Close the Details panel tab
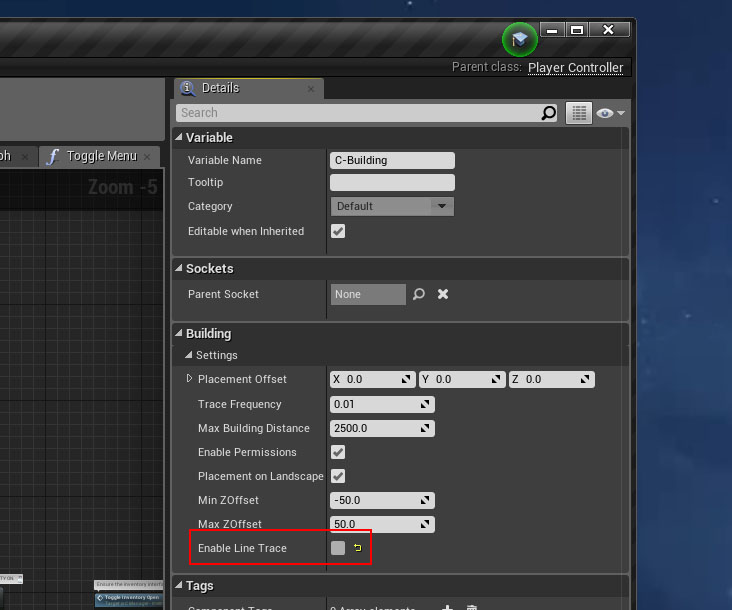The height and width of the screenshot is (610, 732). coord(311,89)
